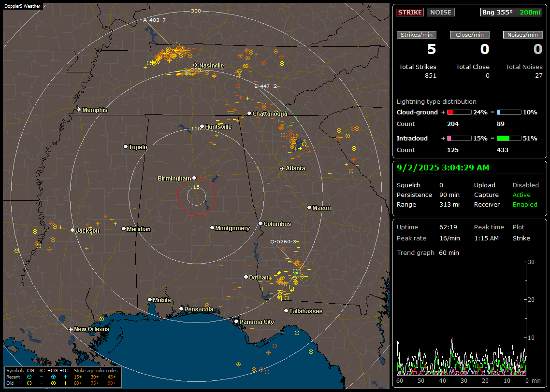Click the New Orleans airport icon
550x392 pixels.
point(70,329)
